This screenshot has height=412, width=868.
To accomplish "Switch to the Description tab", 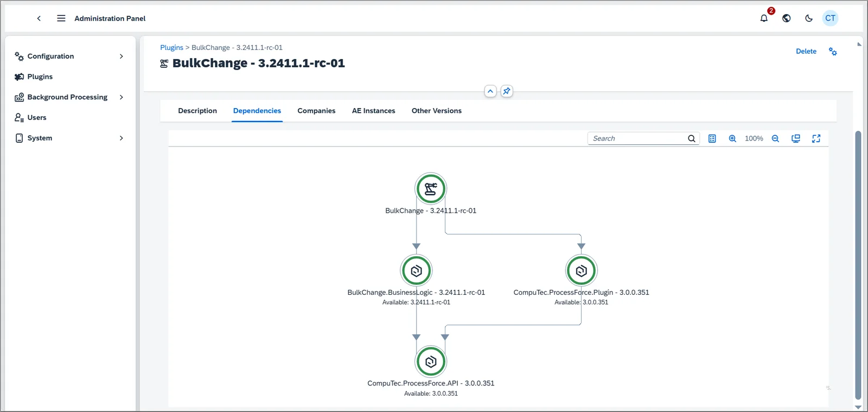I will (x=197, y=111).
